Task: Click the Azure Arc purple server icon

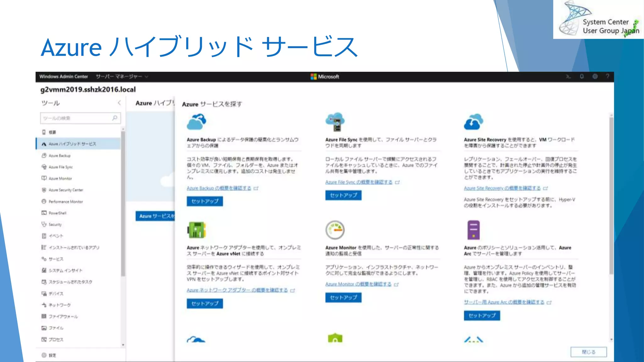Action: click(x=473, y=230)
